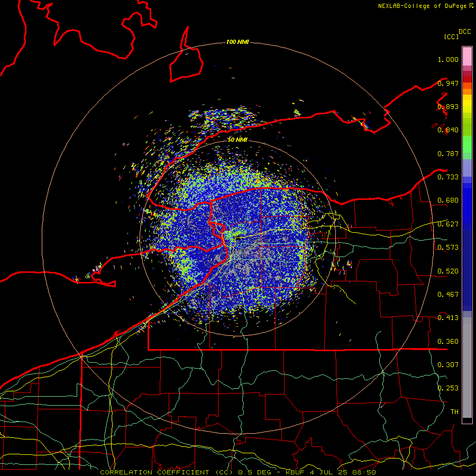
Task: Select the DCC label above the color scale
Action: pos(465,32)
